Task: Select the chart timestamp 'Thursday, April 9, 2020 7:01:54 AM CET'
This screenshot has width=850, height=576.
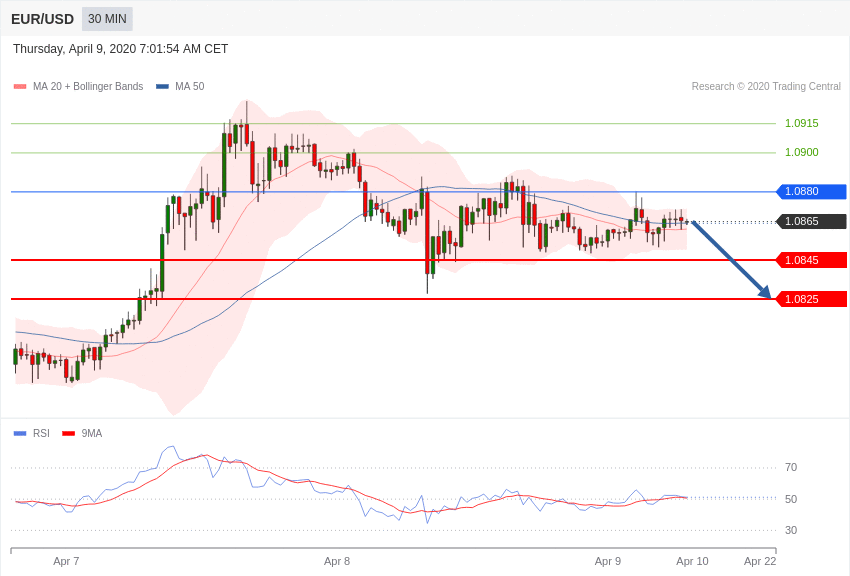Action: [120, 49]
